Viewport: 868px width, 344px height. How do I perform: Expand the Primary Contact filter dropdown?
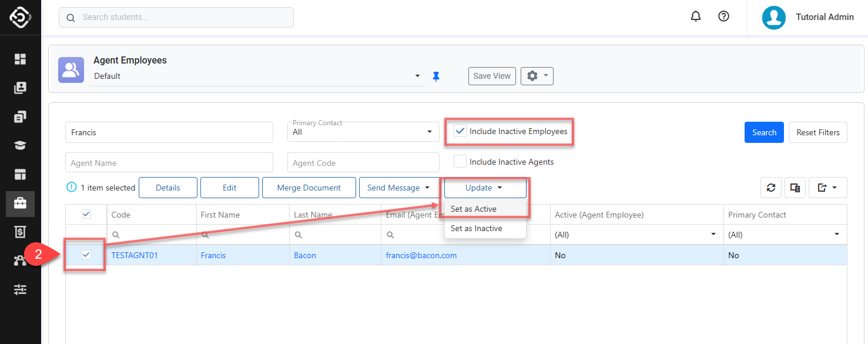(x=363, y=132)
